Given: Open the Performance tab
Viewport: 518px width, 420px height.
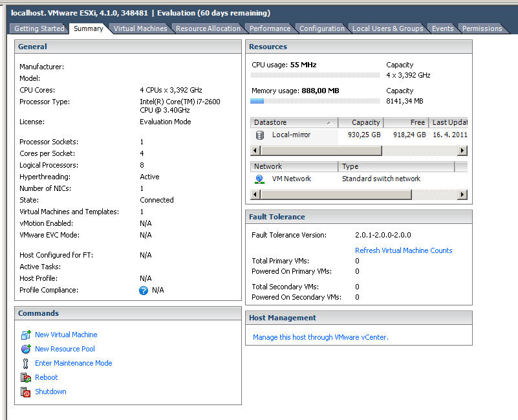Looking at the screenshot, I should tap(269, 28).
